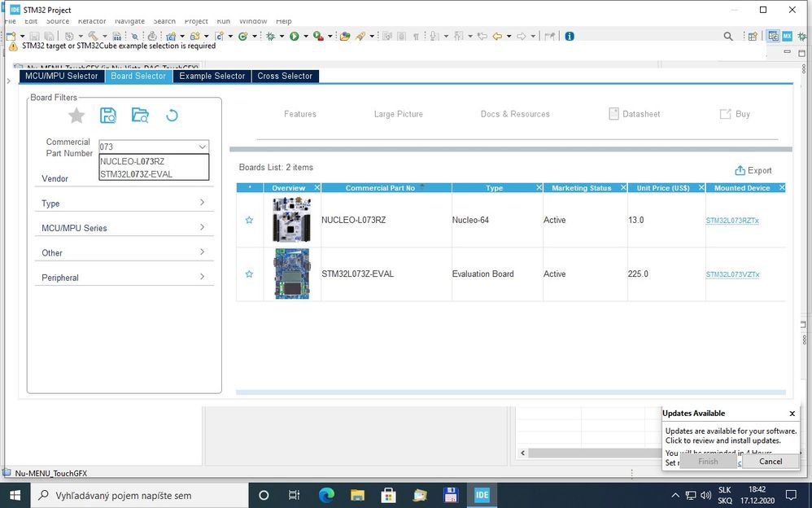The height and width of the screenshot is (508, 812).
Task: Select the Board Selector tab
Action: tap(138, 76)
